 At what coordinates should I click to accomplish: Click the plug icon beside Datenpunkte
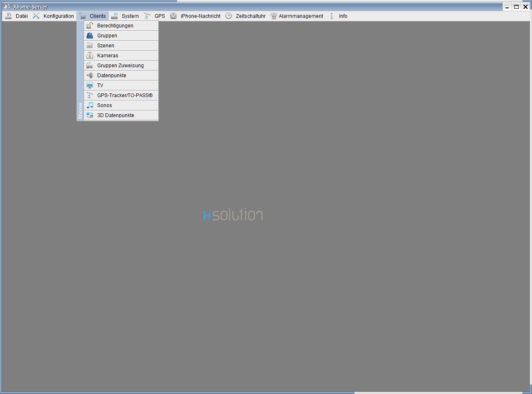click(x=89, y=76)
